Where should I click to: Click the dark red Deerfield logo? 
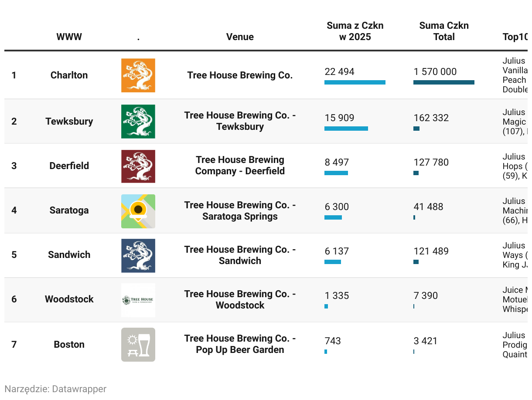click(138, 166)
